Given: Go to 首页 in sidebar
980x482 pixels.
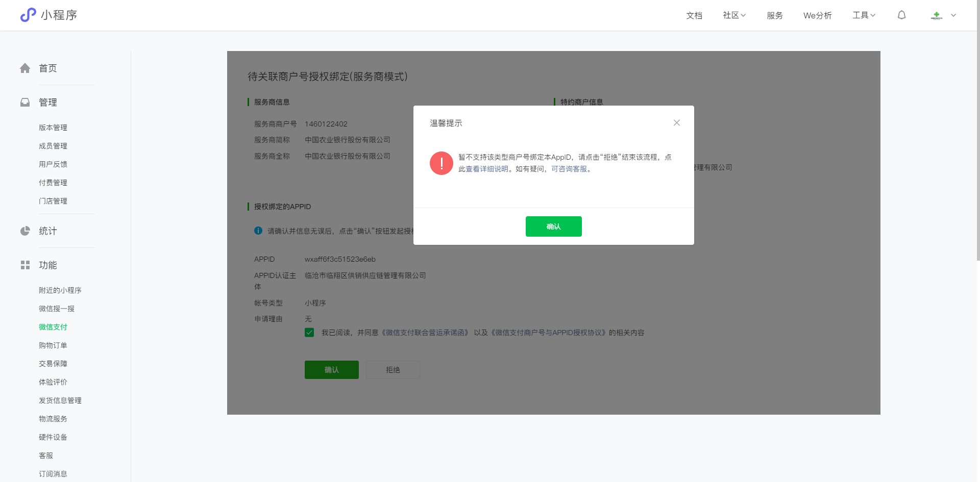Looking at the screenshot, I should (48, 68).
